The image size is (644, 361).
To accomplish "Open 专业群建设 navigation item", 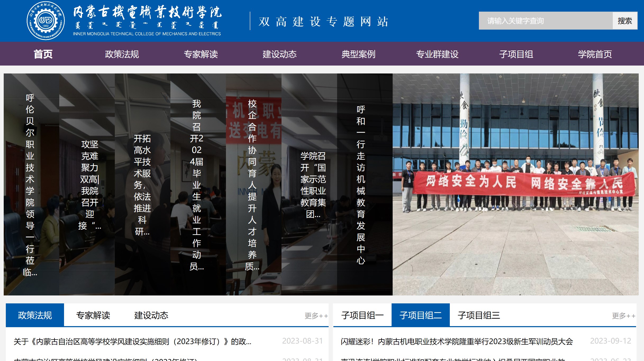I will pyautogui.click(x=437, y=54).
